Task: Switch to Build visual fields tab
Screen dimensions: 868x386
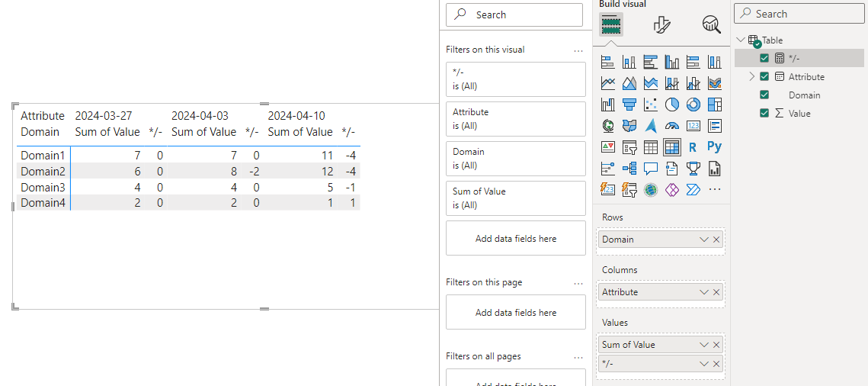Action: [x=610, y=24]
